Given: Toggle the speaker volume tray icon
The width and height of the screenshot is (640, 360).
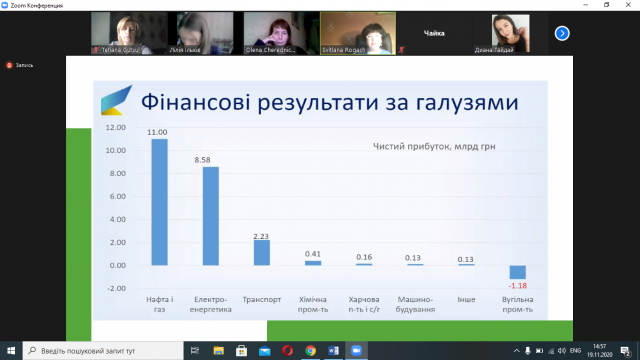Looking at the screenshot, I should pyautogui.click(x=562, y=351).
